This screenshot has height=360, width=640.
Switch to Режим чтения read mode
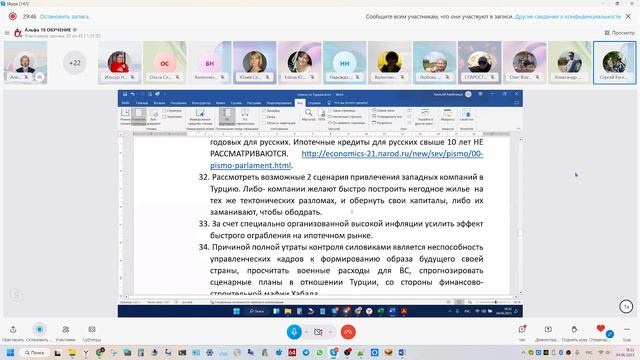click(125, 117)
